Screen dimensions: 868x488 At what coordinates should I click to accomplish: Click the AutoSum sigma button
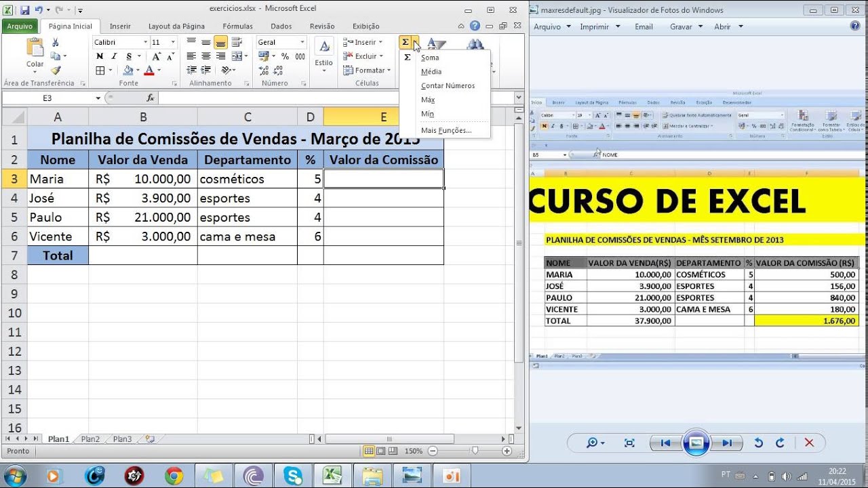405,42
